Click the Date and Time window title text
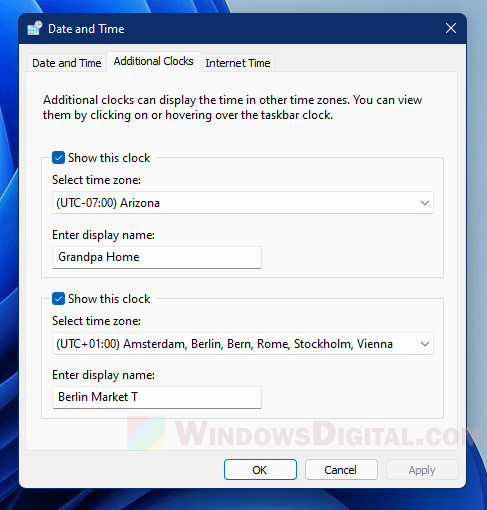 click(86, 29)
